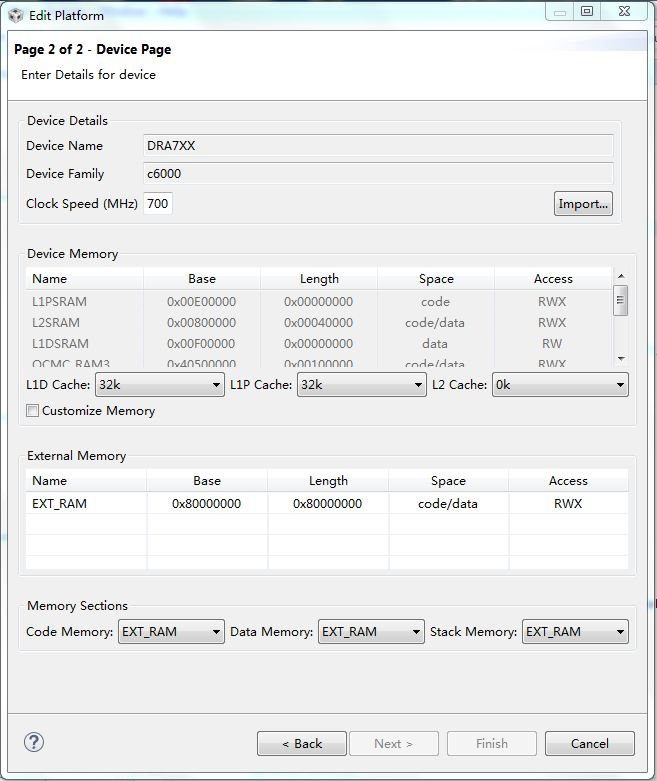Open the L1P Cache dropdown
This screenshot has width=657, height=781.
click(362, 385)
